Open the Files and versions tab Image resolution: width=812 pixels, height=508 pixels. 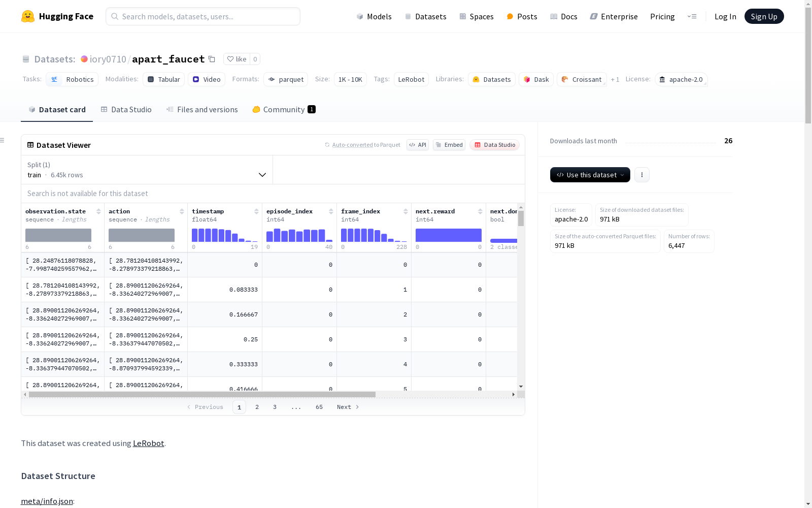[202, 110]
